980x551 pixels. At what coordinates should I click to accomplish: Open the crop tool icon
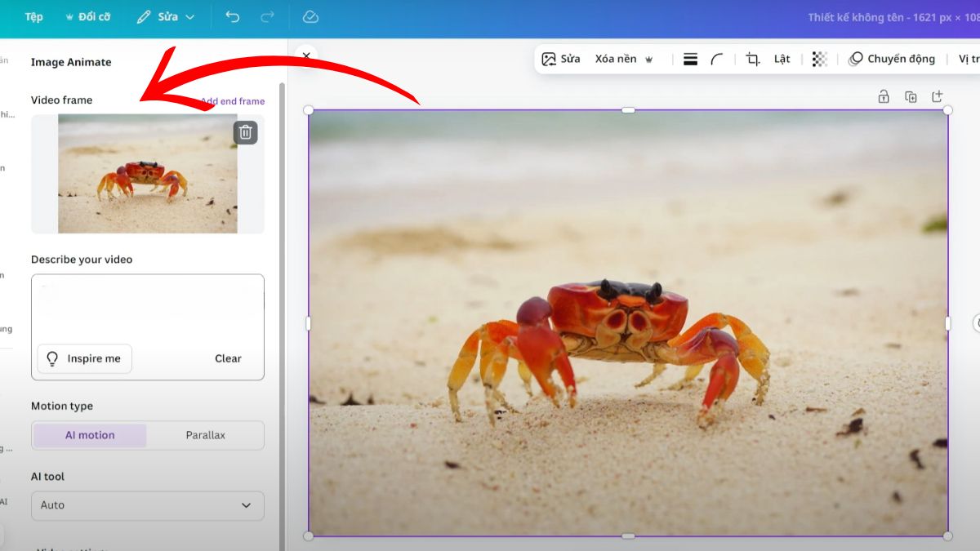click(752, 59)
